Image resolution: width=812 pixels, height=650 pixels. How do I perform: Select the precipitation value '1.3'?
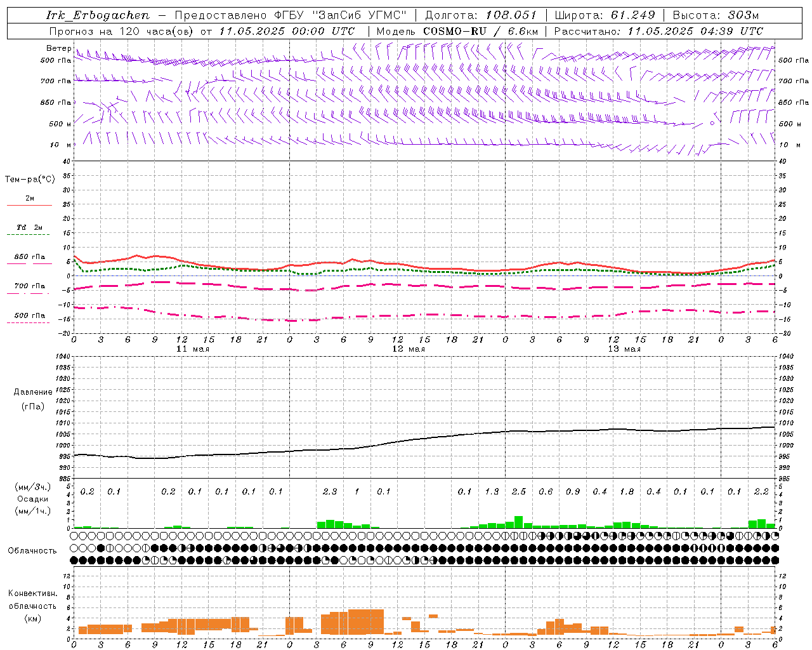pyautogui.click(x=492, y=492)
